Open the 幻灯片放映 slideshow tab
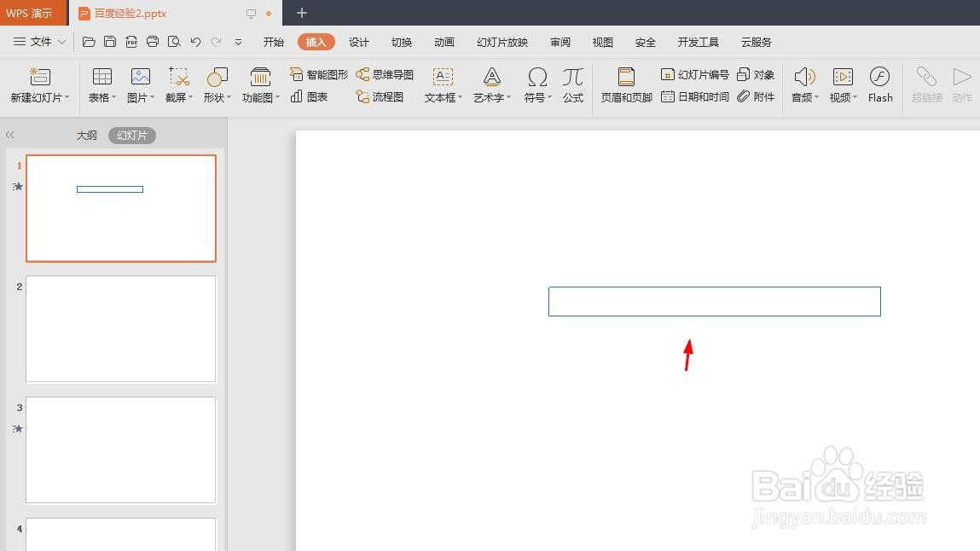The width and height of the screenshot is (980, 551). [501, 41]
